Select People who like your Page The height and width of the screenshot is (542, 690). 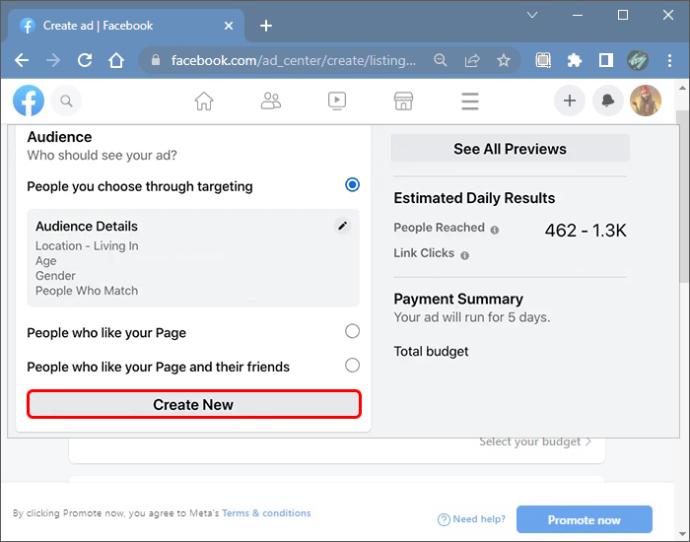point(352,331)
